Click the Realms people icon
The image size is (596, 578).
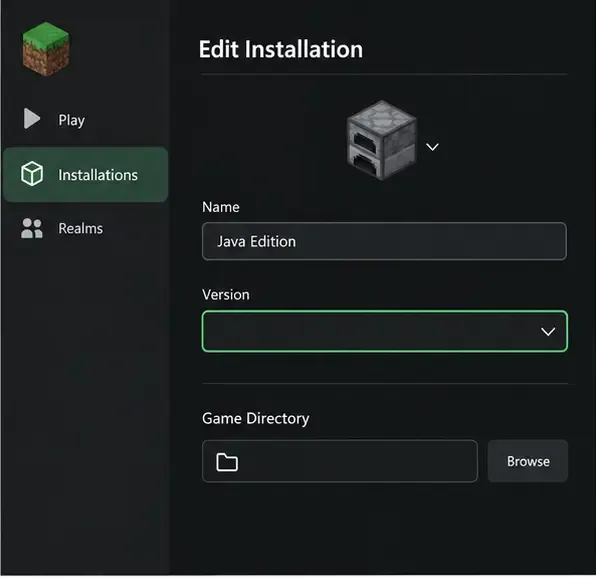tap(32, 228)
